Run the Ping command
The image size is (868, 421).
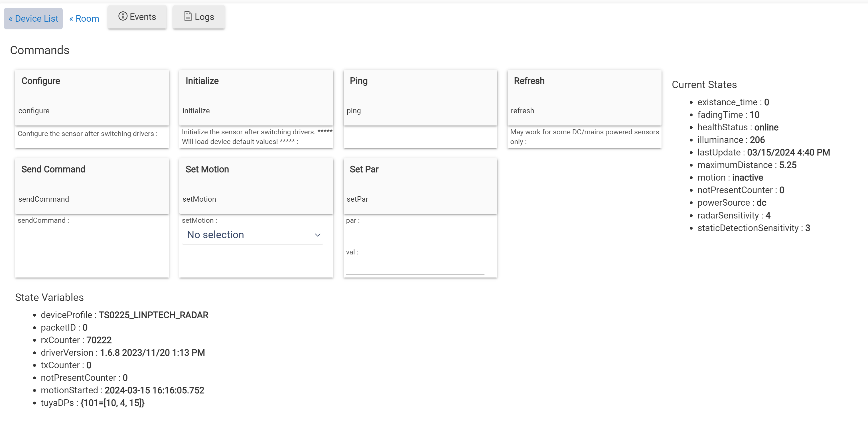point(420,98)
